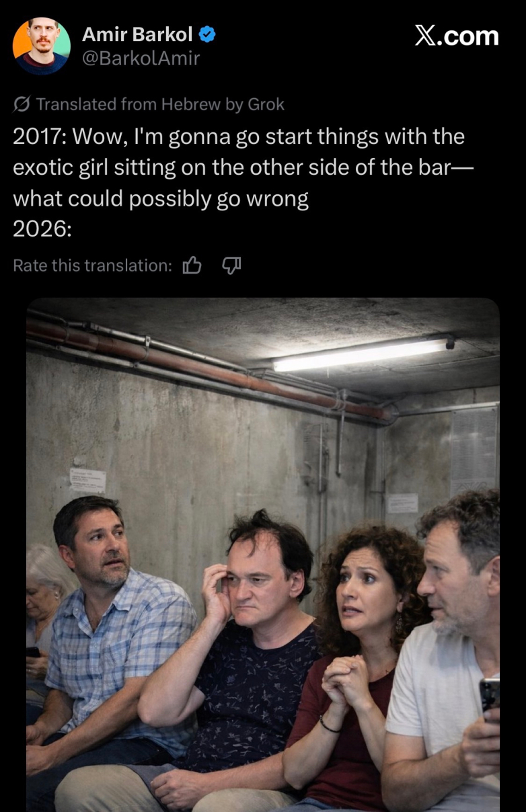Click the paper notice on the concrete wall

click(x=87, y=480)
